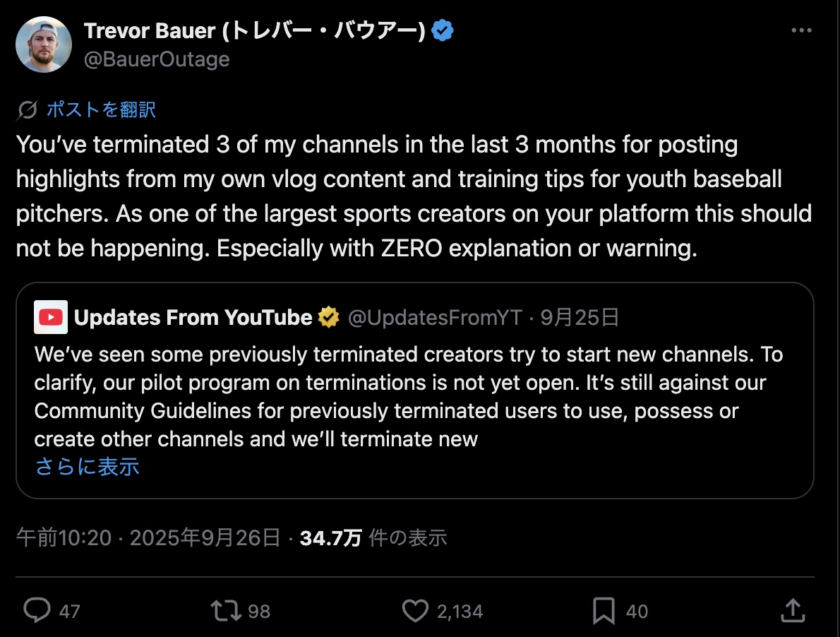
Task: Open Trevor Bauer's profile picture
Action: coord(44,44)
